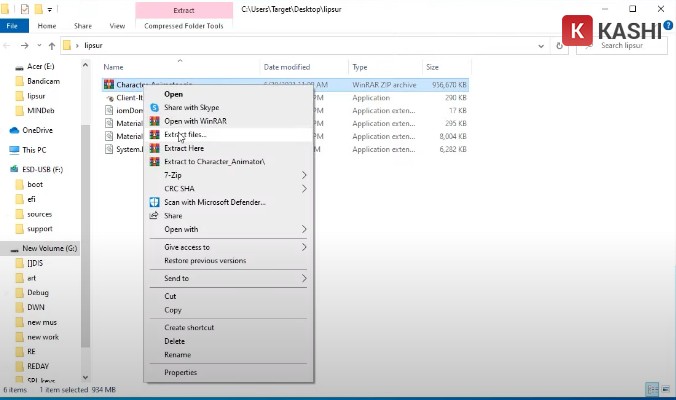Click the WinRAR icon next to Extract Here
The height and width of the screenshot is (400, 676).
154,148
